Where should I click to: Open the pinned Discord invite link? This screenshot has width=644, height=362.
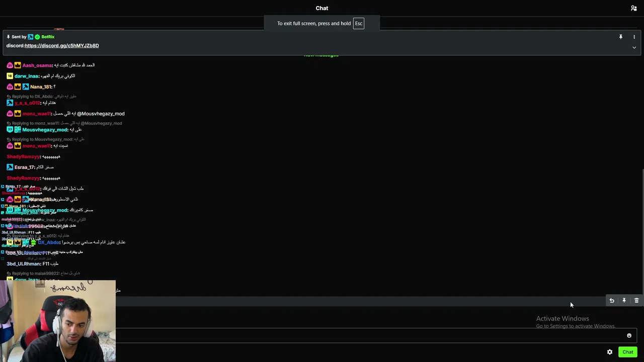click(62, 46)
